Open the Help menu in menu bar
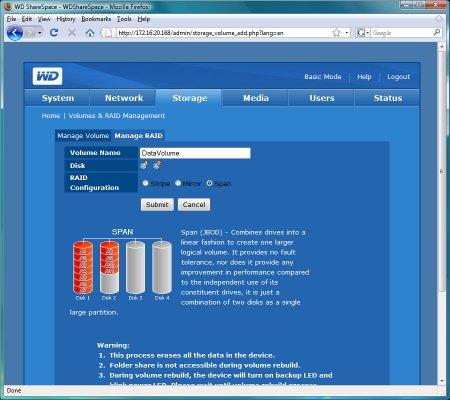The height and width of the screenshot is (400, 450). click(x=144, y=19)
